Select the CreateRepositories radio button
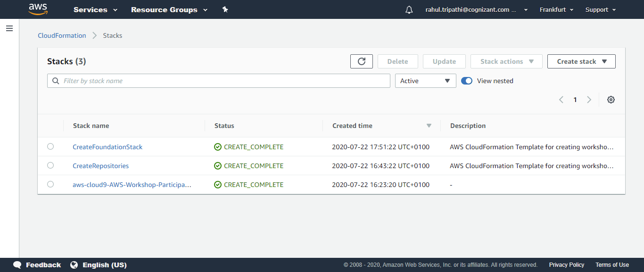 click(50, 165)
